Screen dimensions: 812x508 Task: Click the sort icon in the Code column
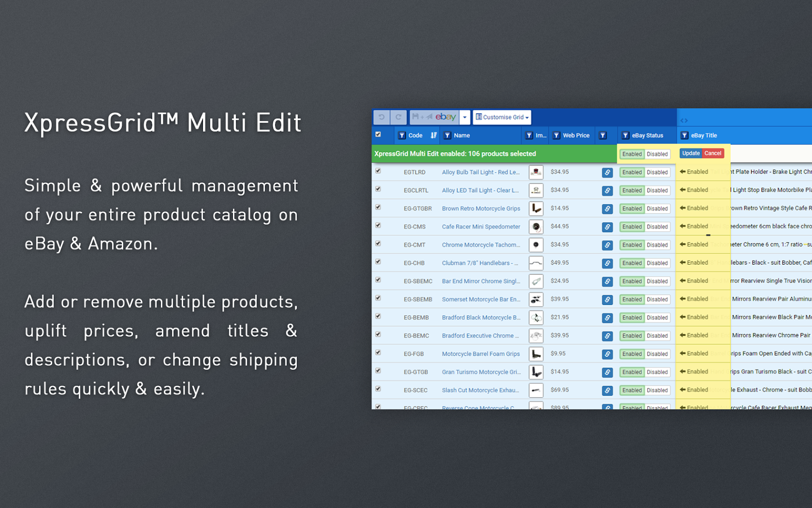click(433, 136)
